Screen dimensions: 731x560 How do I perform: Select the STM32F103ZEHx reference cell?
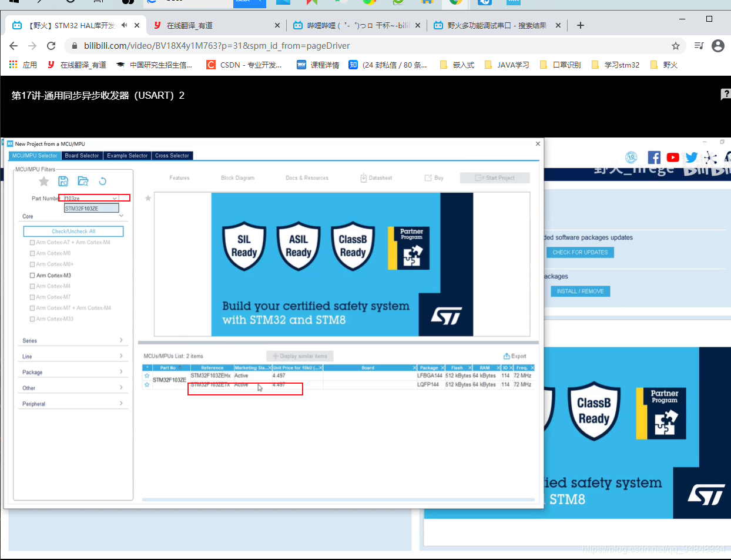[x=211, y=376]
